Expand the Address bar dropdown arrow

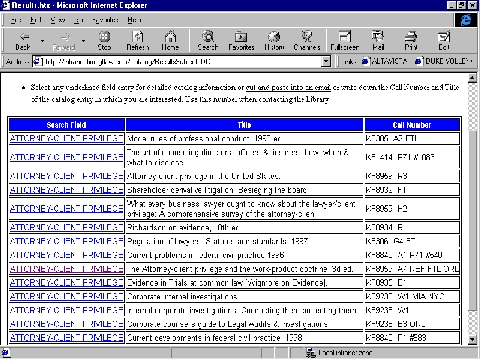(326, 61)
